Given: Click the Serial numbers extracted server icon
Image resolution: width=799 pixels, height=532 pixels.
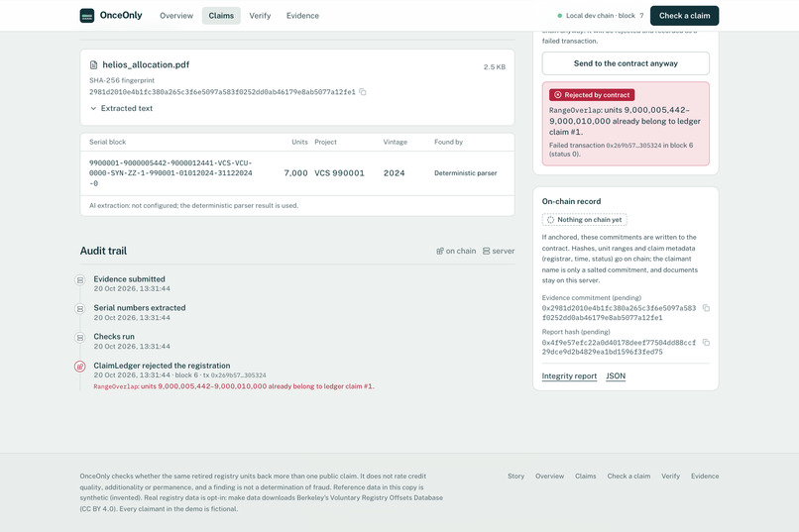Looking at the screenshot, I should (80, 309).
